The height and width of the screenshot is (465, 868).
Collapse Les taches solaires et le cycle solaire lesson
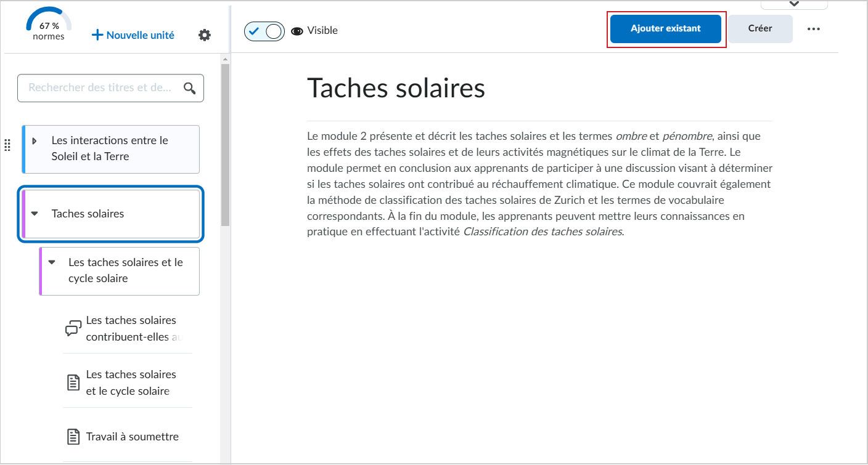point(52,262)
